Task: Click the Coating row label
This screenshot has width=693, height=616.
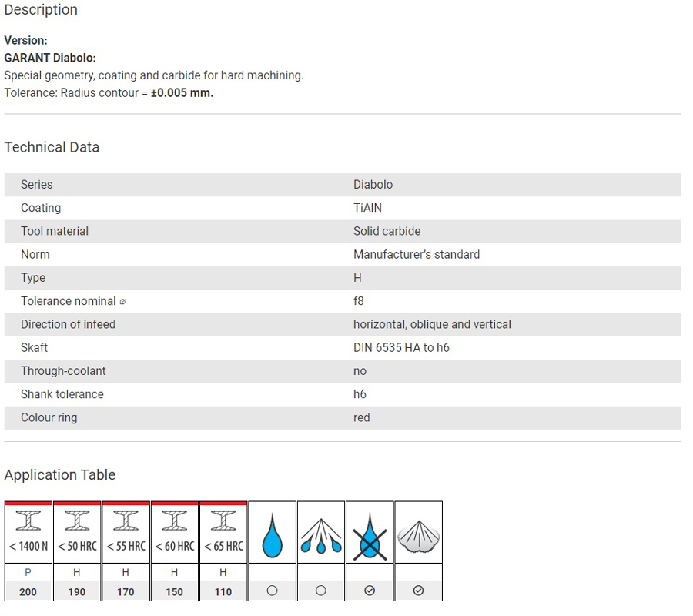Action: (41, 208)
